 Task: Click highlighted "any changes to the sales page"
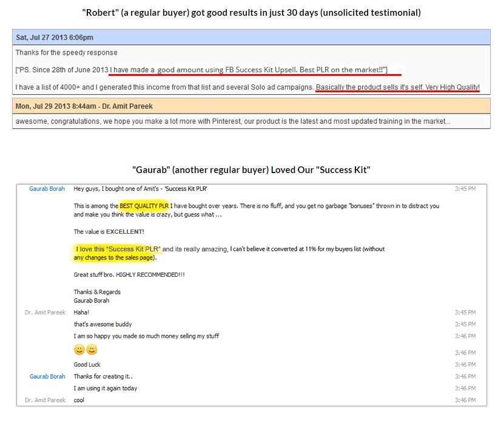click(x=114, y=257)
